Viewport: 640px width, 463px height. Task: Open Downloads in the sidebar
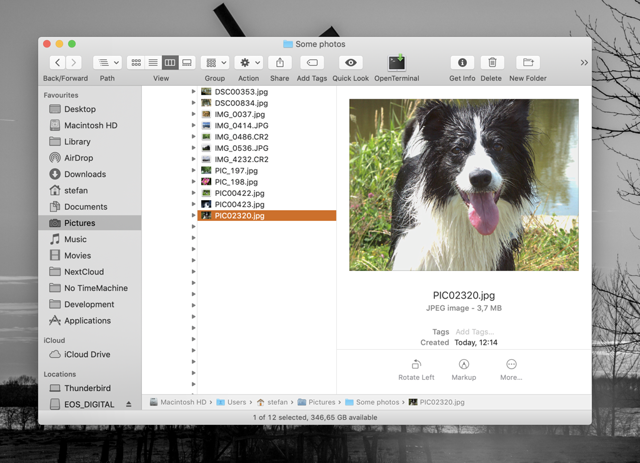point(90,174)
